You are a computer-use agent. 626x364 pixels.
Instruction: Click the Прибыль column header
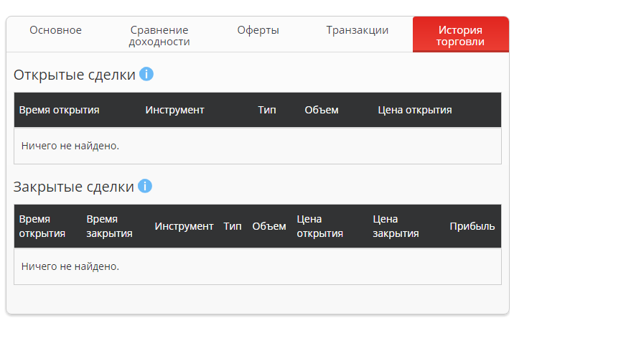pos(472,226)
